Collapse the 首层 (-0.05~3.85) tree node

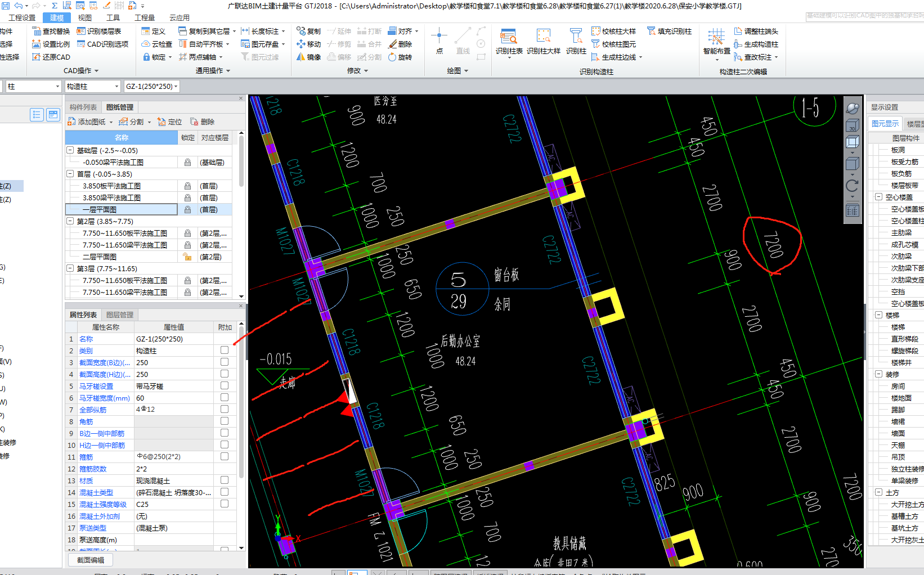click(70, 174)
